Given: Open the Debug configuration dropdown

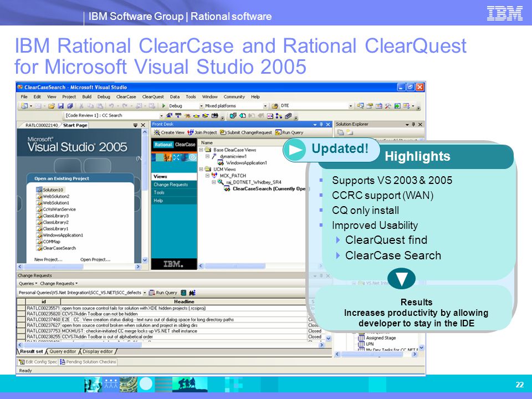Looking at the screenshot, I should pyautogui.click(x=201, y=106).
